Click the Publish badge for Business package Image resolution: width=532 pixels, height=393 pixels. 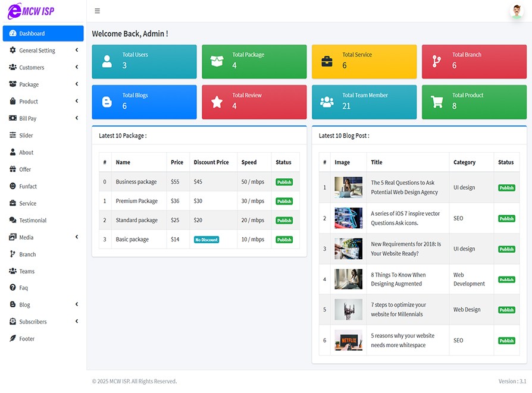point(284,182)
